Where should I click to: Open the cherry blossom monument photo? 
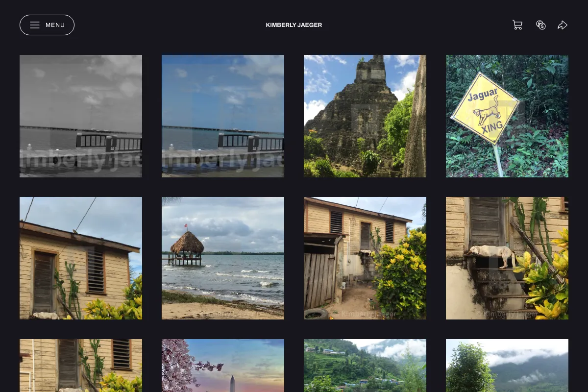pyautogui.click(x=223, y=366)
